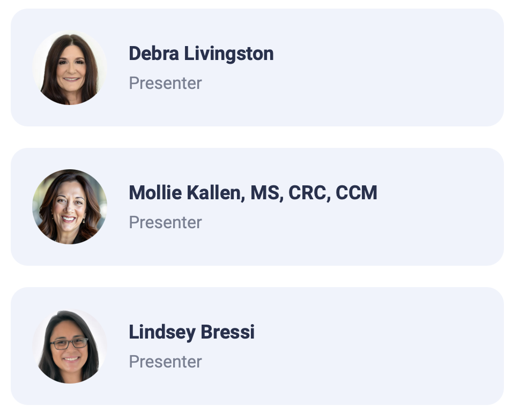The width and height of the screenshot is (520, 420).
Task: Select Lindsey Bressi's headshot thumbnail
Action: [70, 346]
